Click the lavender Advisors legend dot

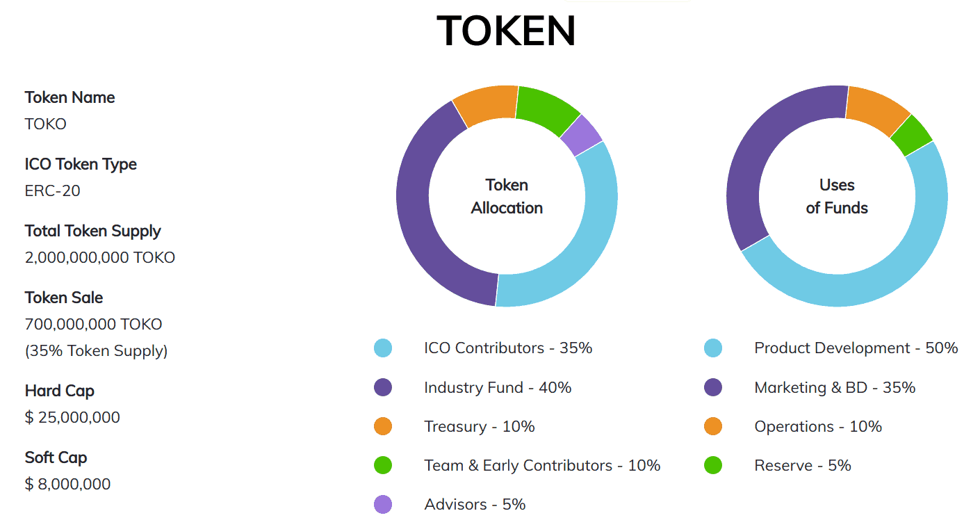click(x=383, y=505)
